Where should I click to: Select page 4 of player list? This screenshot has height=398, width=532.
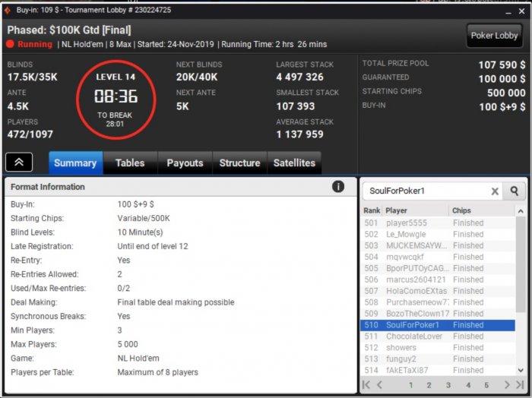coord(468,385)
